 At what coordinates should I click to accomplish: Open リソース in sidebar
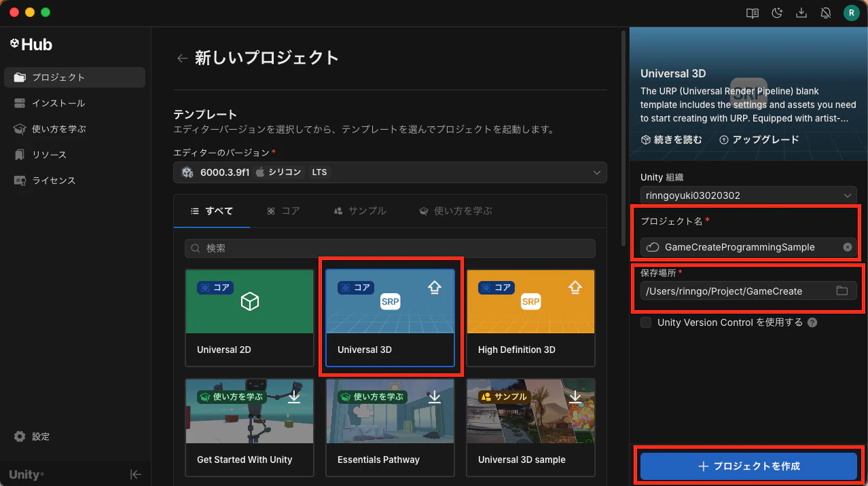pos(75,155)
